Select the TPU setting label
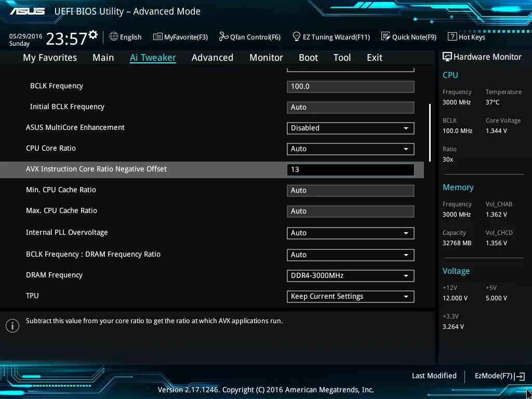The image size is (532, 399). coord(32,296)
